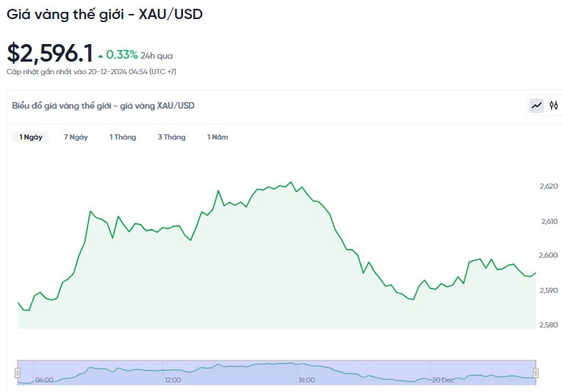Click the 2,580 price axis label
Screen dimensions: 563x392
point(549,324)
